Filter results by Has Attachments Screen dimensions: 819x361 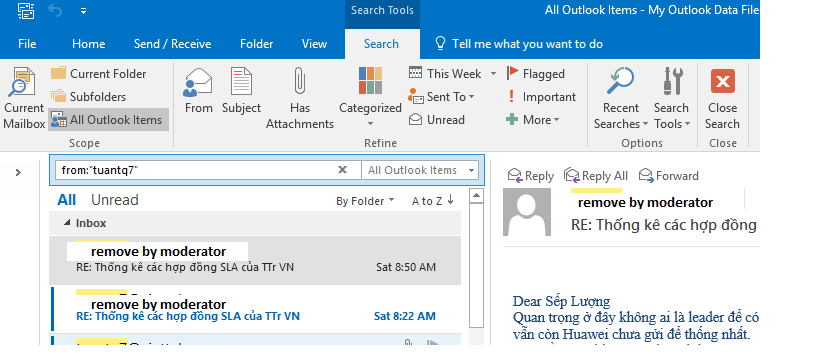(300, 98)
